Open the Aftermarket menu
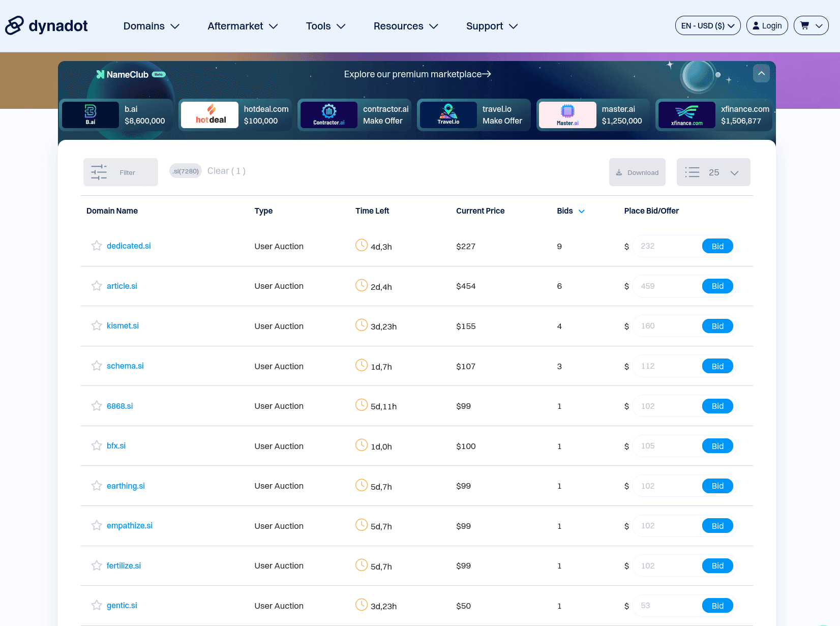This screenshot has width=840, height=626. click(243, 26)
